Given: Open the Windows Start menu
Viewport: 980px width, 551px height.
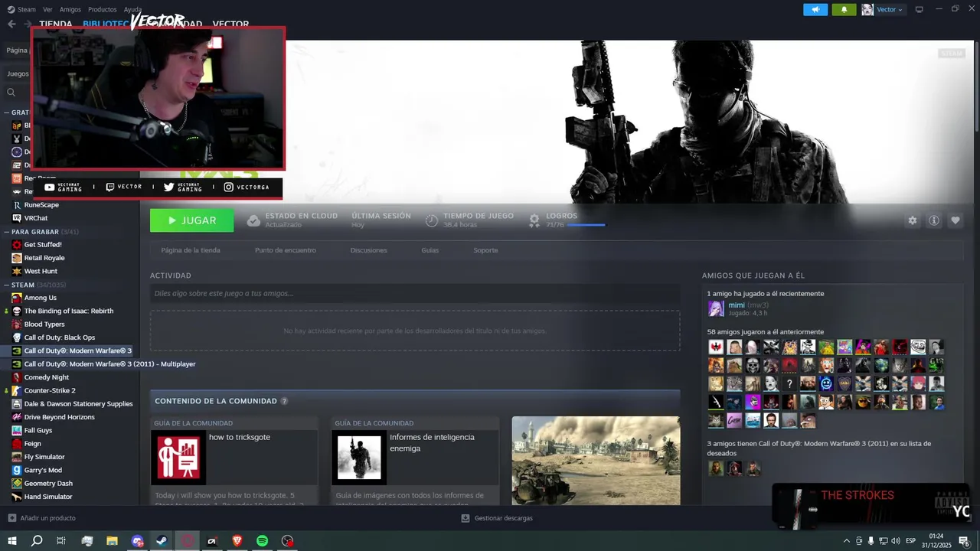Looking at the screenshot, I should (x=12, y=541).
